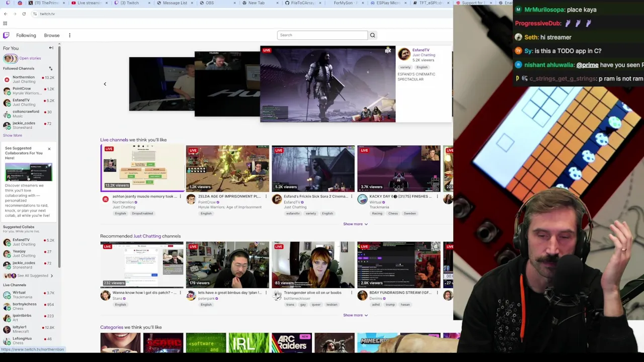644x362 pixels.
Task: Reload the twitch.tv page
Action: [24, 14]
